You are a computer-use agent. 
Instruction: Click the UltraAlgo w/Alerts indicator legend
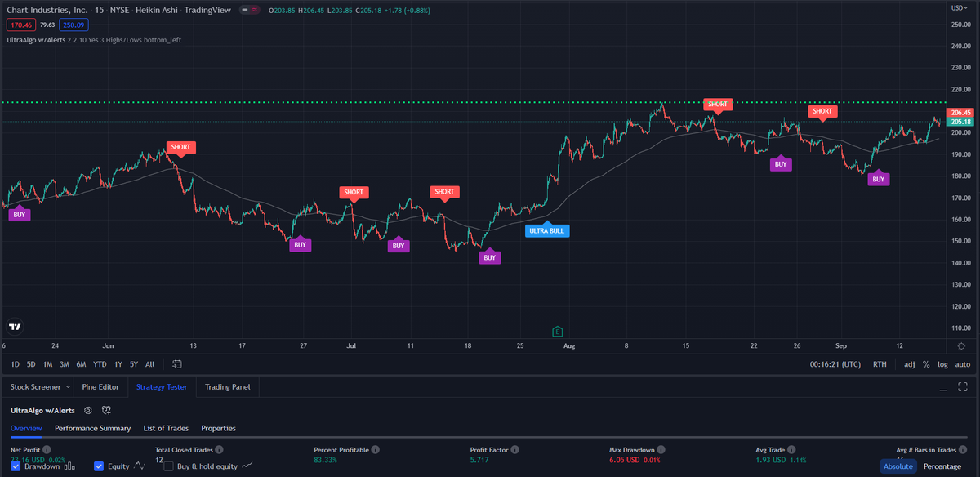coord(94,39)
